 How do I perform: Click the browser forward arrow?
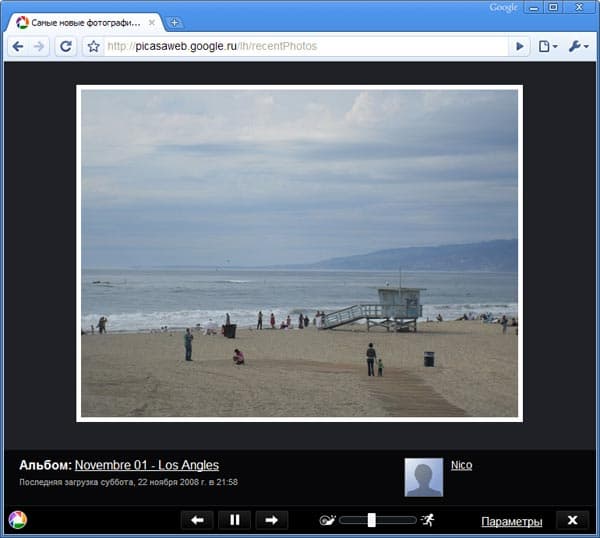pos(39,46)
